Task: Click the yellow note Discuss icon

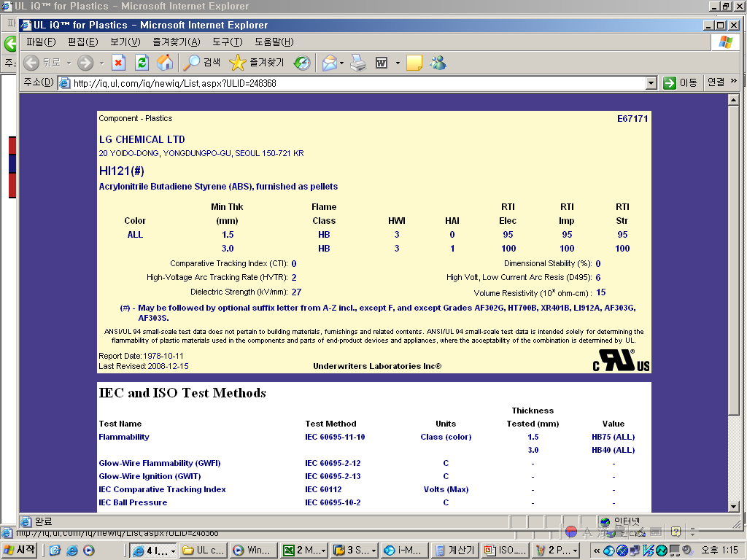Action: coord(414,63)
